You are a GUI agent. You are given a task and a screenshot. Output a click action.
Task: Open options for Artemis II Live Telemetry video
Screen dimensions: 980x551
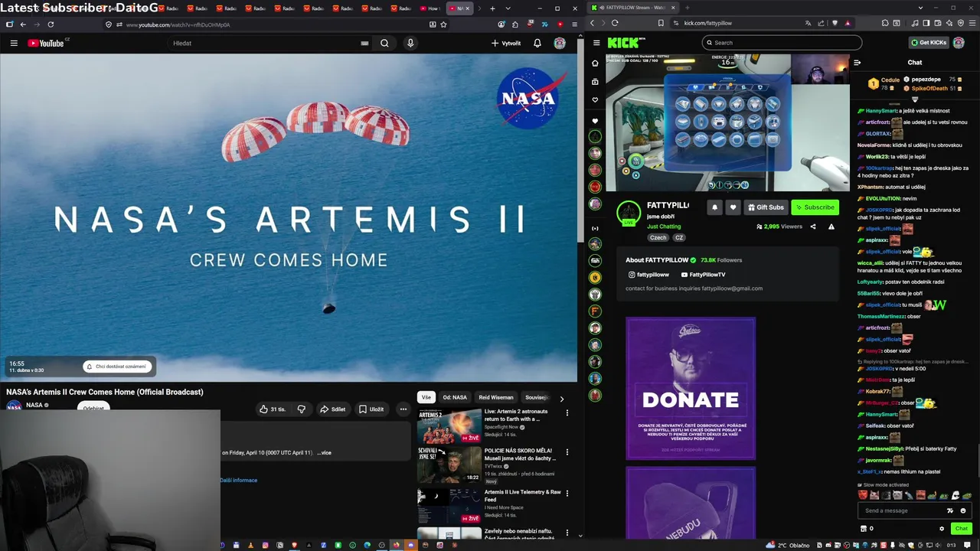[x=567, y=494]
